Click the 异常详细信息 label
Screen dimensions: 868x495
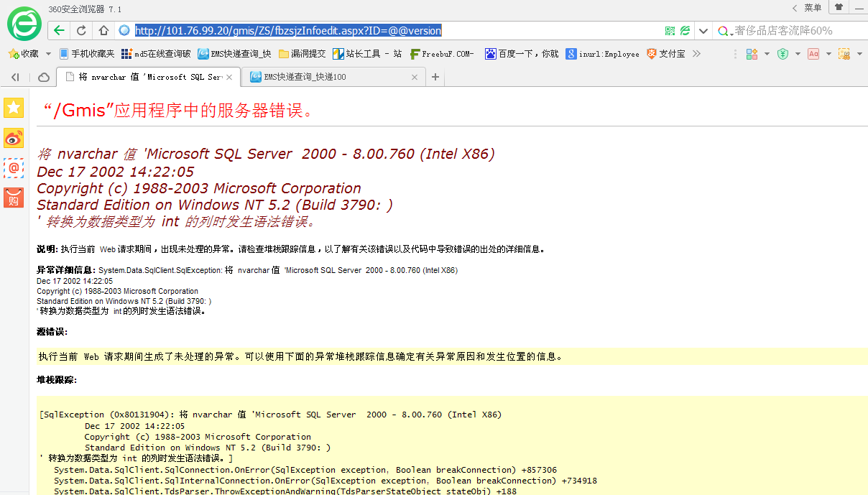[x=66, y=270]
